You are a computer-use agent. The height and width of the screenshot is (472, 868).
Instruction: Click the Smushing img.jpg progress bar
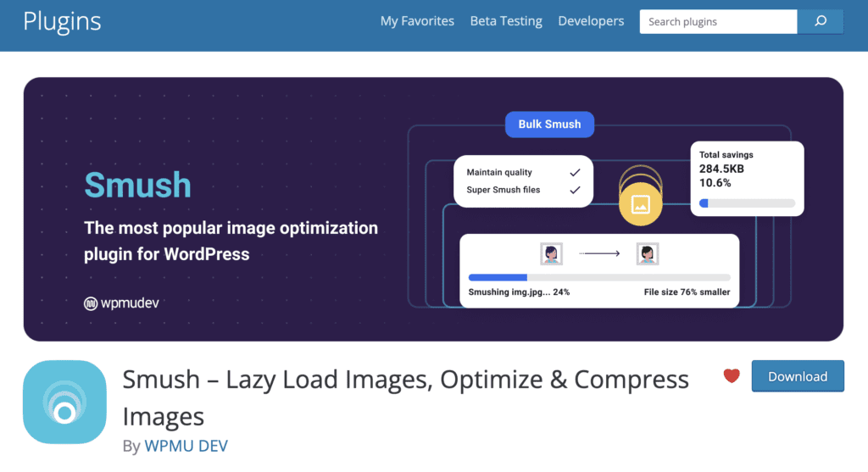pyautogui.click(x=598, y=277)
